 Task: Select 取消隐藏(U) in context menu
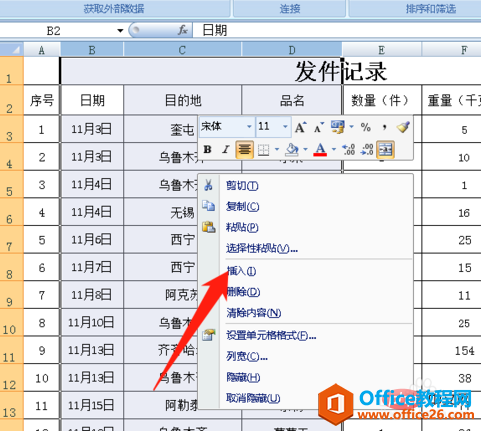tap(253, 398)
